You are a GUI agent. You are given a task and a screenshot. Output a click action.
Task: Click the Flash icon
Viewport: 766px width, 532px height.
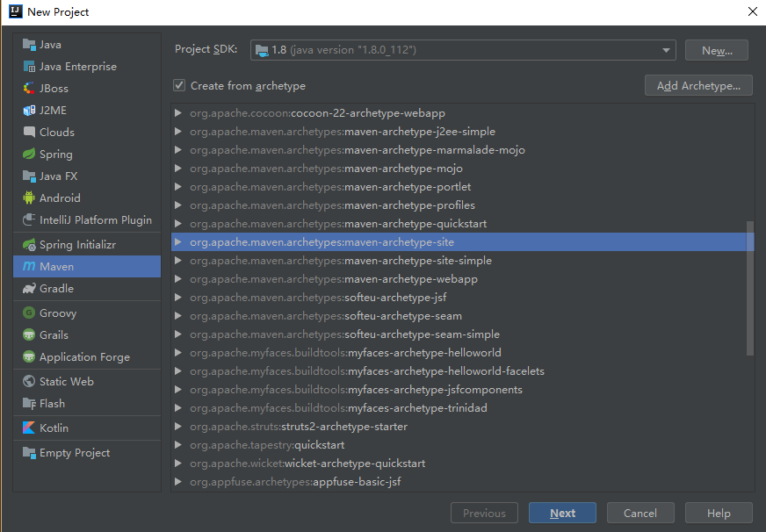29,404
